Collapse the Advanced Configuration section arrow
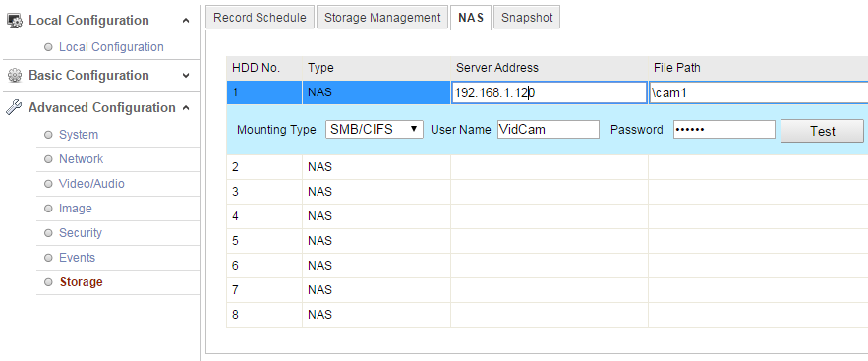The height and width of the screenshot is (361, 868). [186, 108]
